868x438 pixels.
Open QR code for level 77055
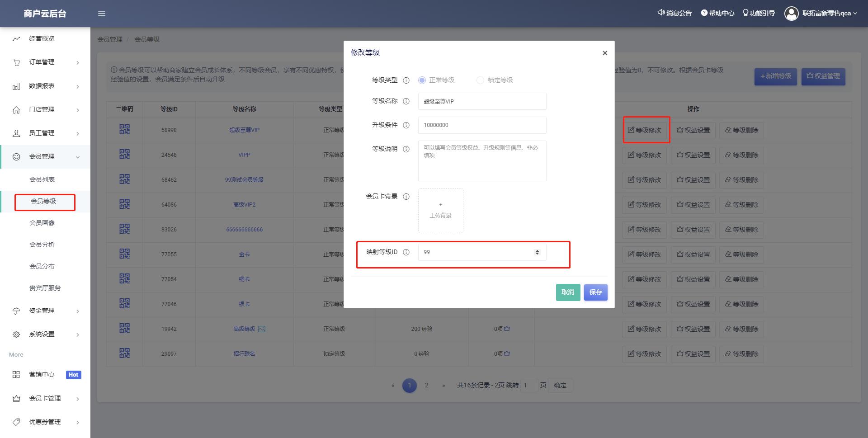click(124, 254)
